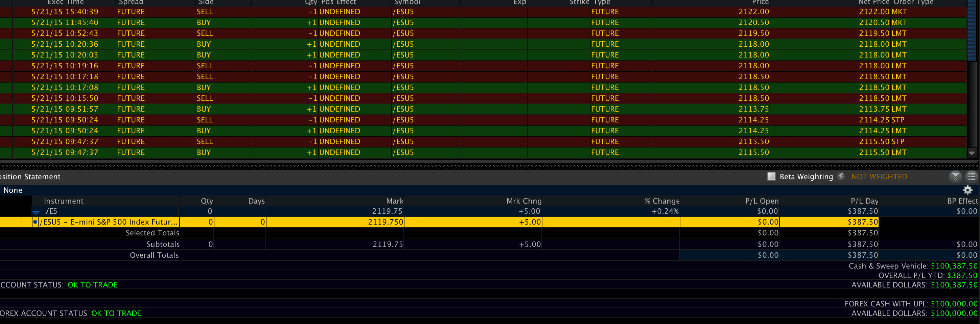Screen dimensions: 980x324
Task: Click the Overall Totals P/L Day $387.50
Action: tap(862, 255)
